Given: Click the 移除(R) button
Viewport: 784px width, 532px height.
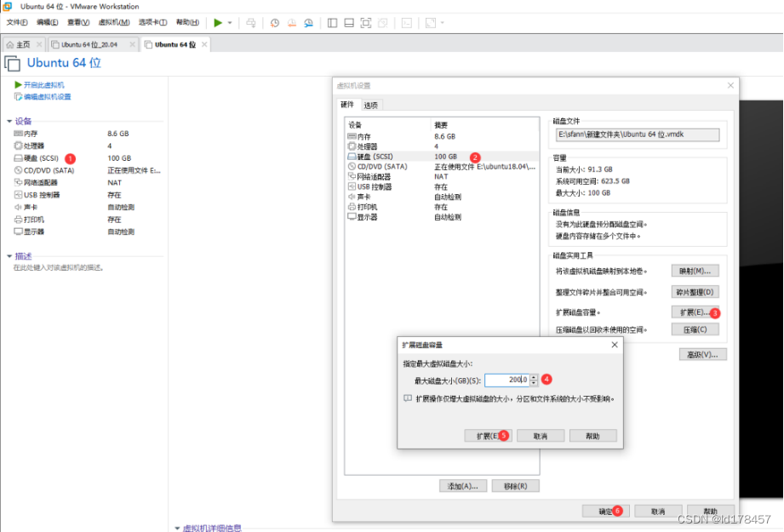Looking at the screenshot, I should tap(516, 486).
